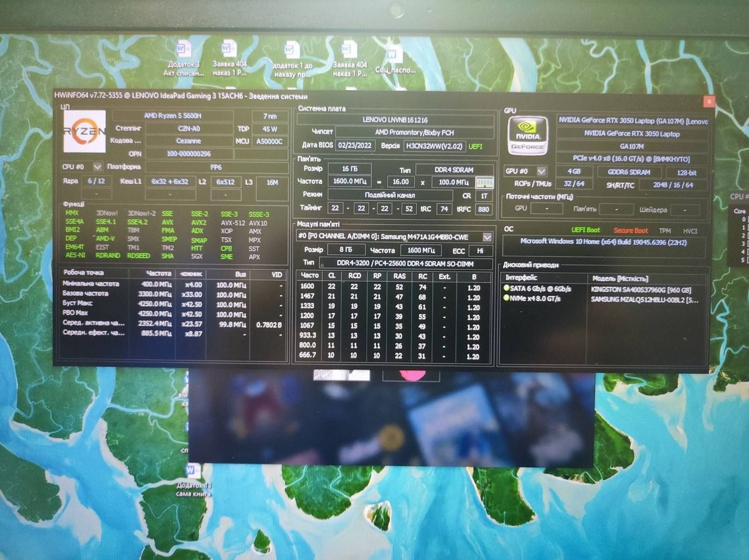Expand the GPU #0 selector dropdown
Viewport: 749px width, 560px height.
click(x=541, y=171)
